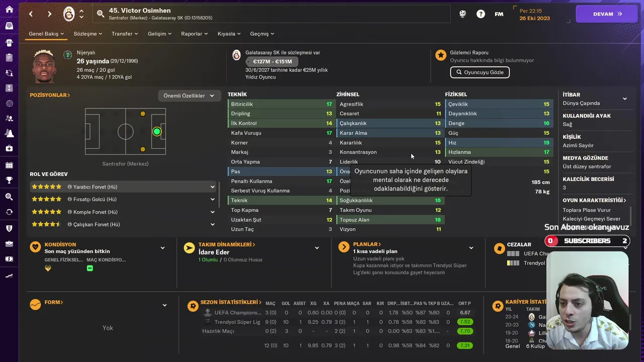Open the FM menu icon

pos(499,14)
